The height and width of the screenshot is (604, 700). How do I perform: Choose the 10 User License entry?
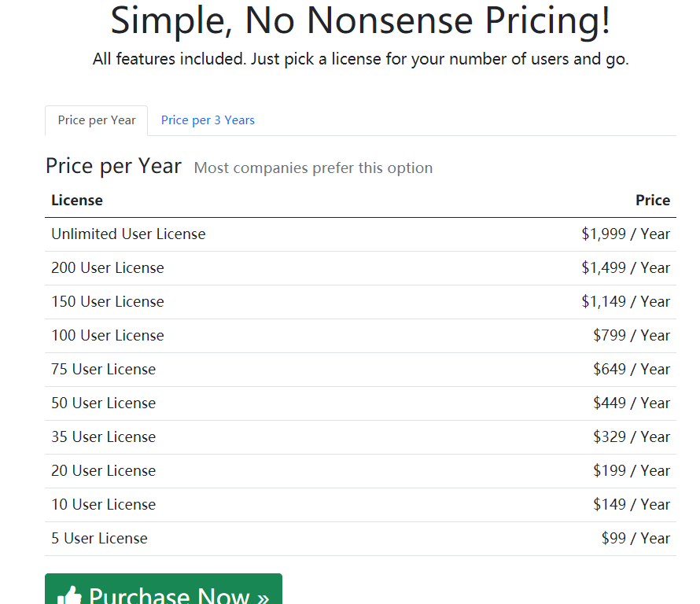click(x=360, y=505)
